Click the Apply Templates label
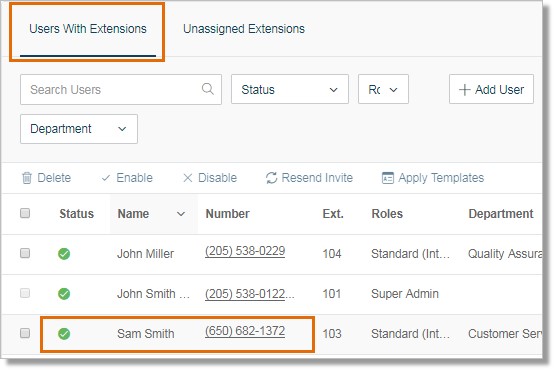Screen dimensions: 554x370 441,178
